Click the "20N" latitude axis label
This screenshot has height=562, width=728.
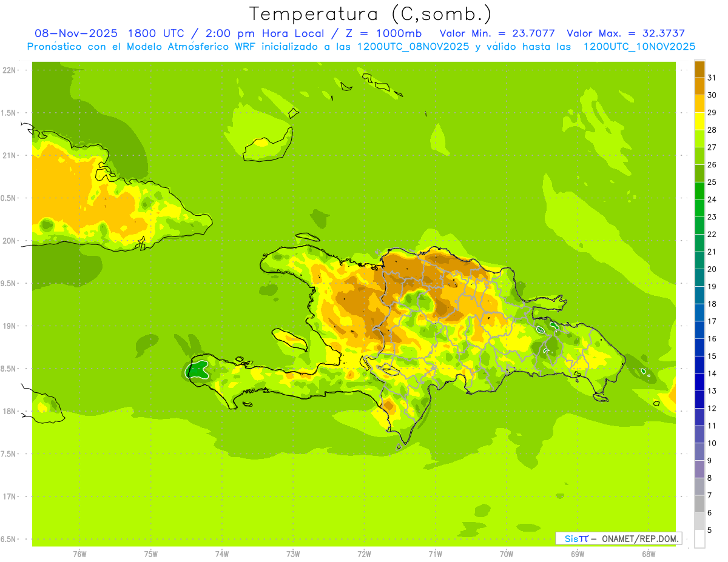pyautogui.click(x=10, y=241)
